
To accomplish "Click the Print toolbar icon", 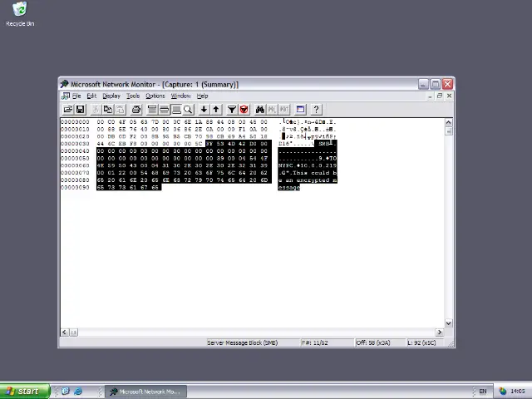I will pos(136,109).
